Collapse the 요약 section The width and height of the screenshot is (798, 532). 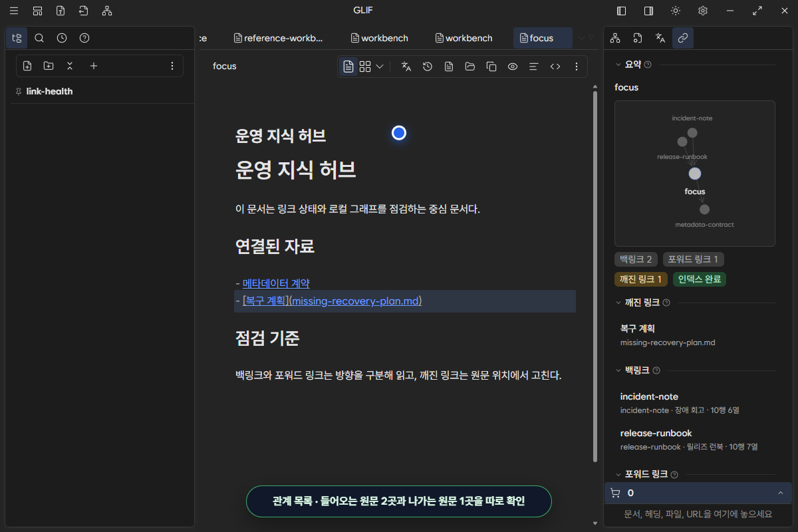[x=618, y=65]
